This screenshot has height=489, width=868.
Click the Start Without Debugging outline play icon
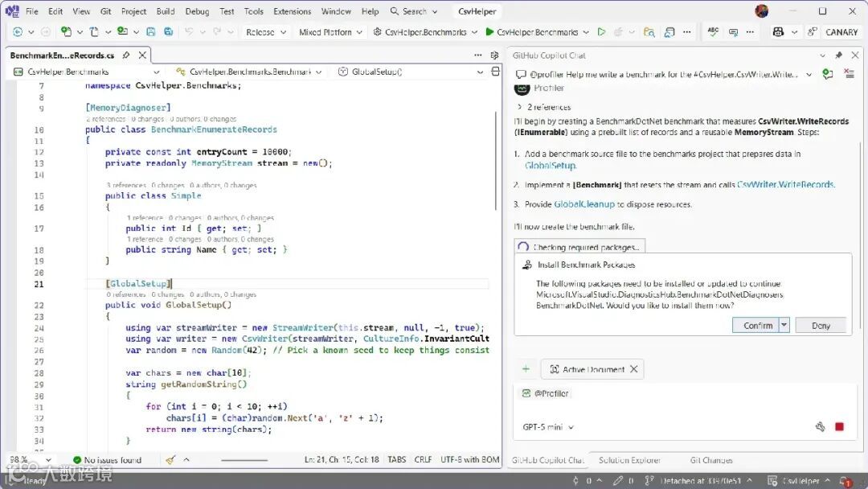tap(601, 32)
